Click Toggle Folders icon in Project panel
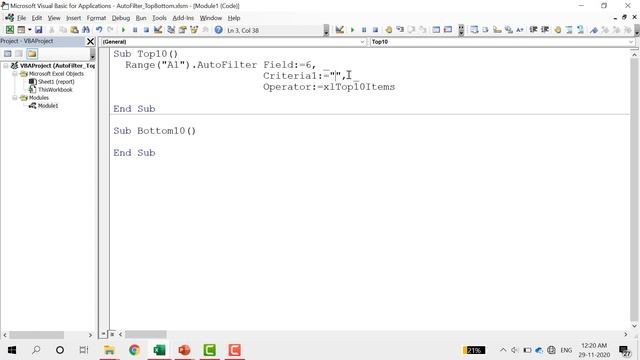This screenshot has height=360, width=640. click(32, 53)
